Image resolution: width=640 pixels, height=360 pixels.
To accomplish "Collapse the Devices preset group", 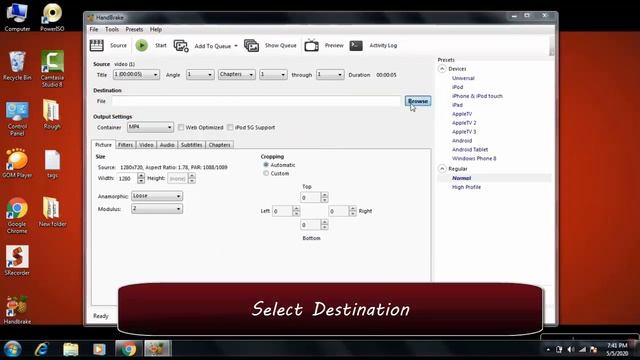I will (x=442, y=69).
